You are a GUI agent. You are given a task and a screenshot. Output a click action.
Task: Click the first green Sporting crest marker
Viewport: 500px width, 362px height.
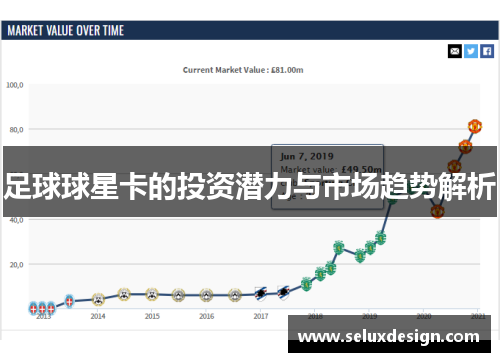click(x=306, y=284)
